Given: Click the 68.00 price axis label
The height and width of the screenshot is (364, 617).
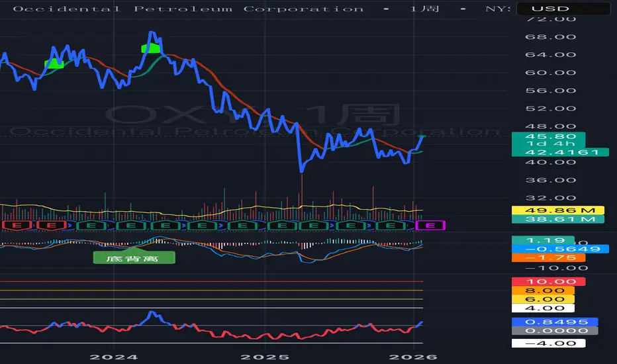Looking at the screenshot, I should tap(551, 37).
